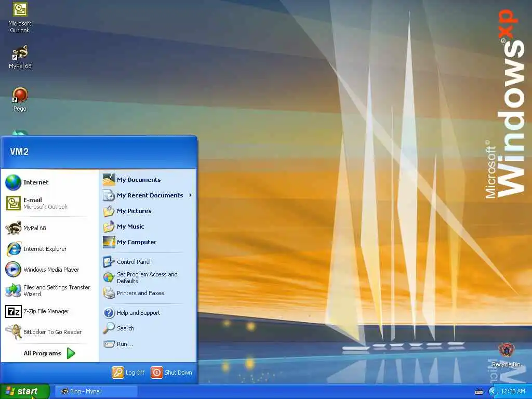
Task: Select the Control Panel label
Action: [134, 262]
